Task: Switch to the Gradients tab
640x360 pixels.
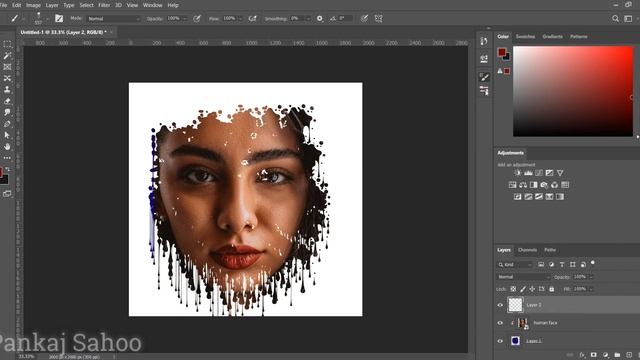Action: coord(552,36)
